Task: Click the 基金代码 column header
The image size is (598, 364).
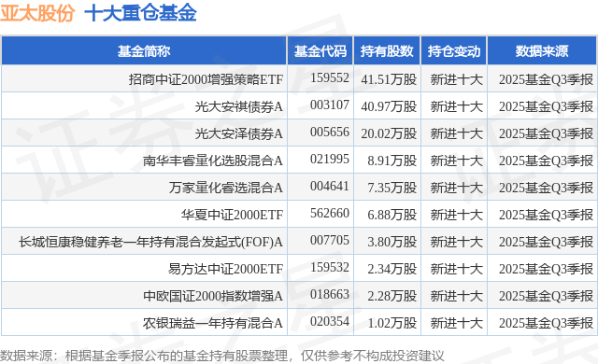Action: tap(320, 51)
